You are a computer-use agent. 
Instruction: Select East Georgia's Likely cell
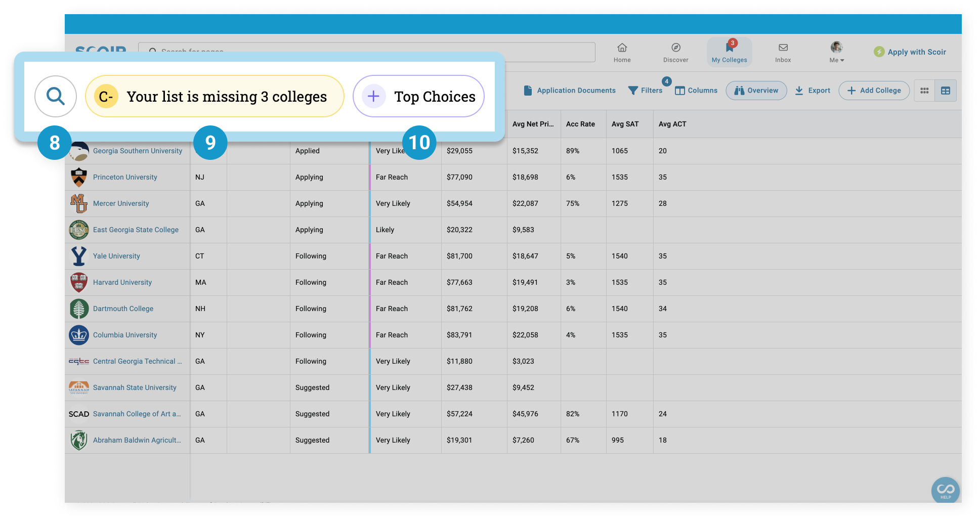(405, 230)
